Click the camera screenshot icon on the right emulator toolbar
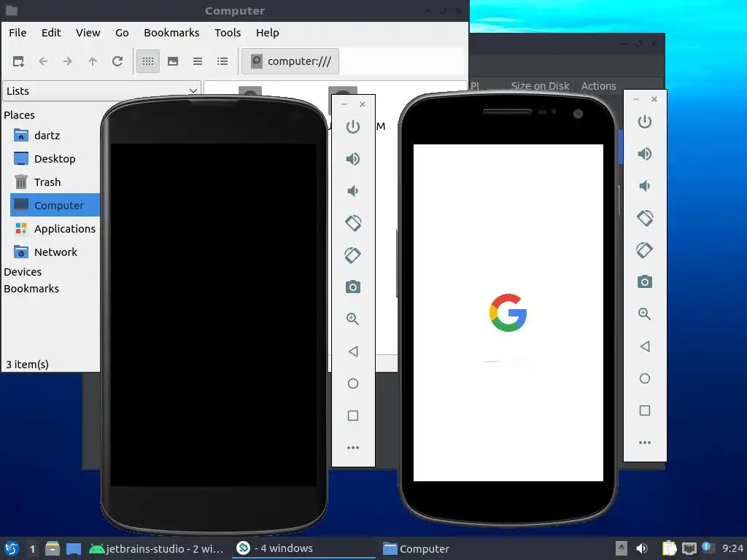The width and height of the screenshot is (747, 560). point(645,282)
